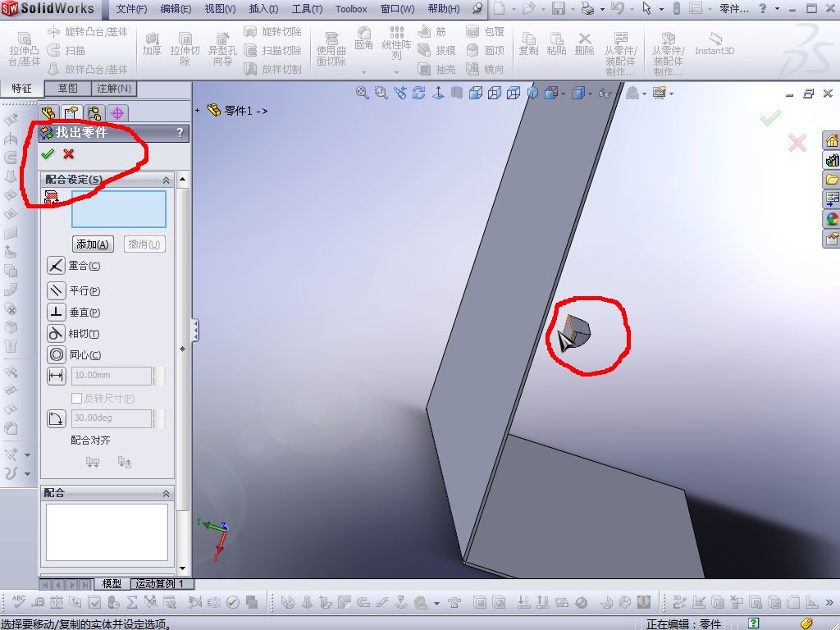Click the Paste (粘贴) toolbar icon
The image size is (840, 630).
(x=557, y=44)
